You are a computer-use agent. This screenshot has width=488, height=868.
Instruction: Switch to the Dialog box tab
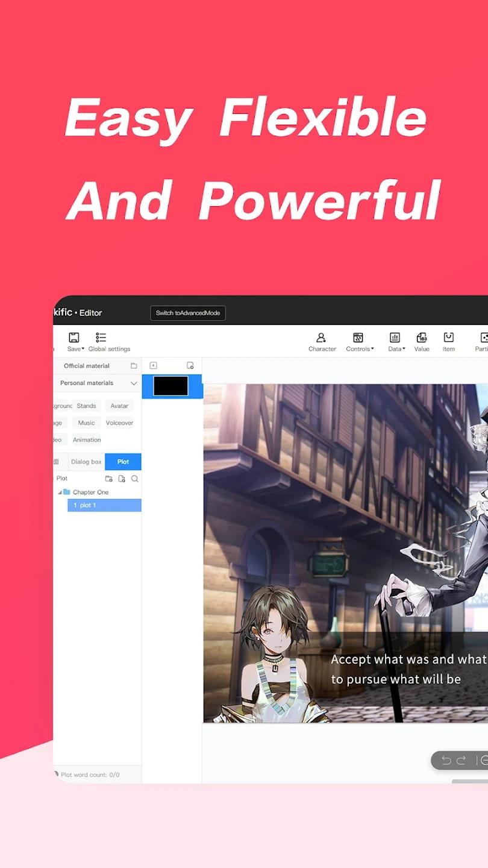[x=86, y=462]
